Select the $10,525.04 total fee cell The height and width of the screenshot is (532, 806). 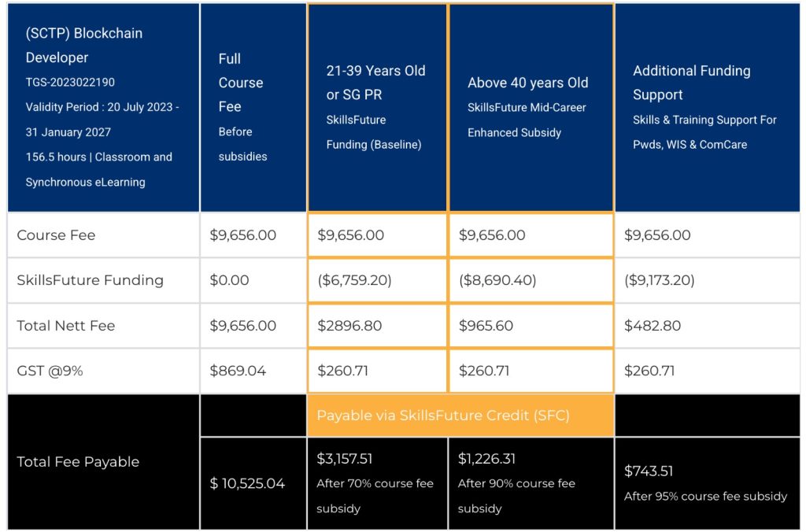[x=248, y=483]
